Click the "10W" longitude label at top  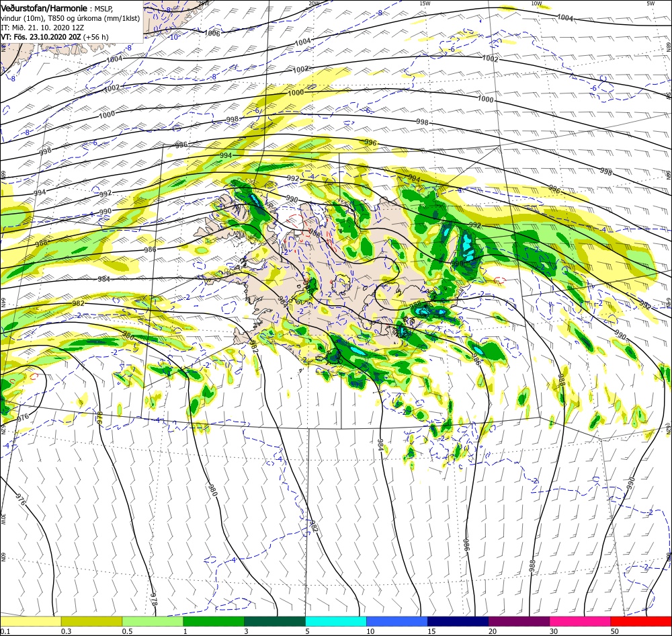[x=536, y=3]
